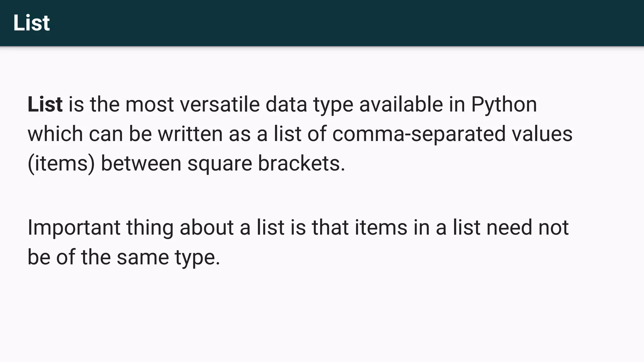Click the word "about" in the second paragraph
The image size is (644, 362).
click(x=207, y=228)
